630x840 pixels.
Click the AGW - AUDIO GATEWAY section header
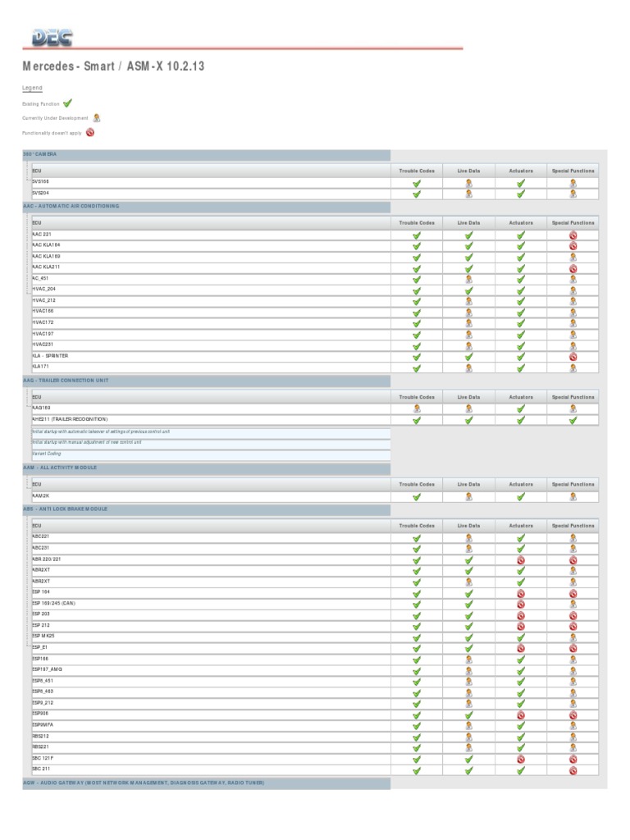[206, 783]
